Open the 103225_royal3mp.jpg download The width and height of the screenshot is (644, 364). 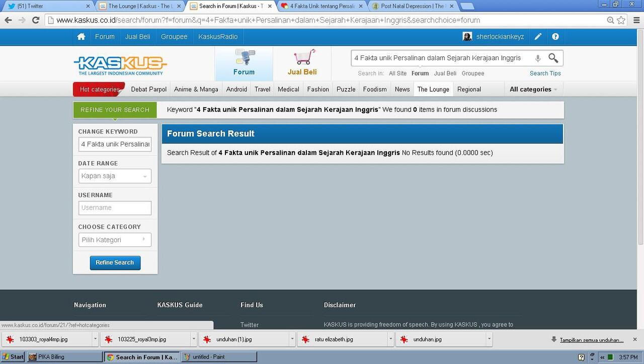146,339
